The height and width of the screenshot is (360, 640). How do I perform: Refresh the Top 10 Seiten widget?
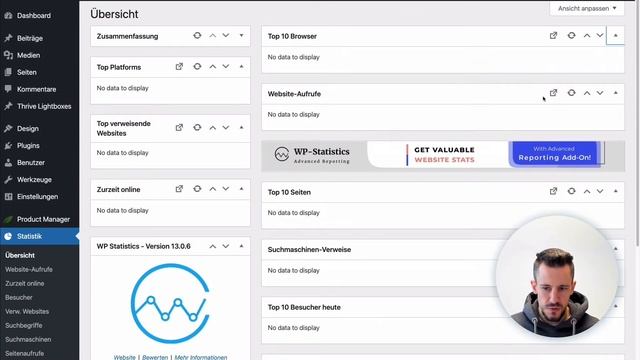tap(571, 191)
